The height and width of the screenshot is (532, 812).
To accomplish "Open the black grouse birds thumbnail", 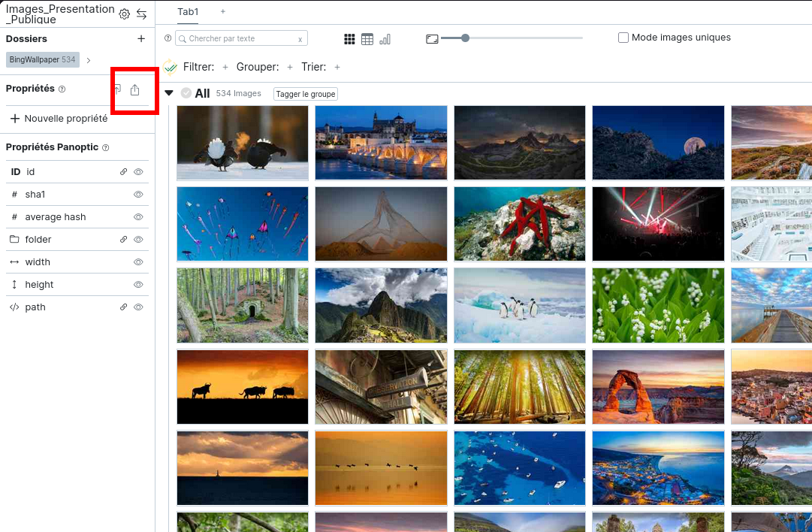I will pos(243,143).
